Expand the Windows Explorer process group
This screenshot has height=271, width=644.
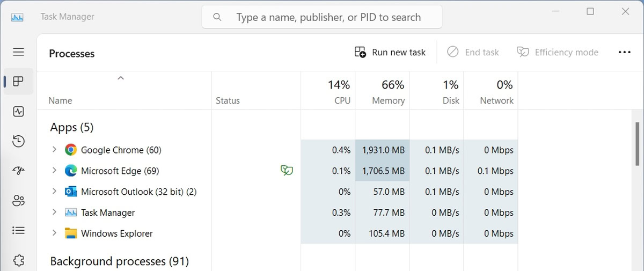(x=54, y=233)
